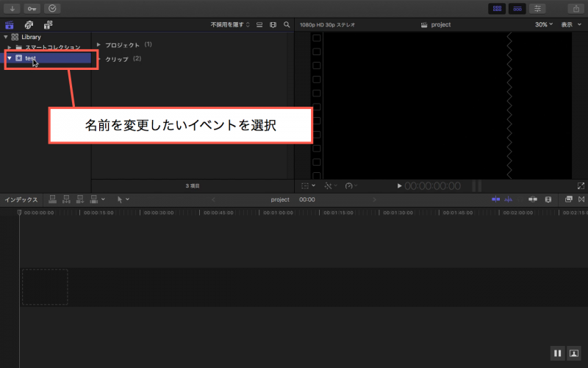Viewport: 588px width, 368px height.
Task: Toggle video and audio skimming
Action: click(x=495, y=199)
